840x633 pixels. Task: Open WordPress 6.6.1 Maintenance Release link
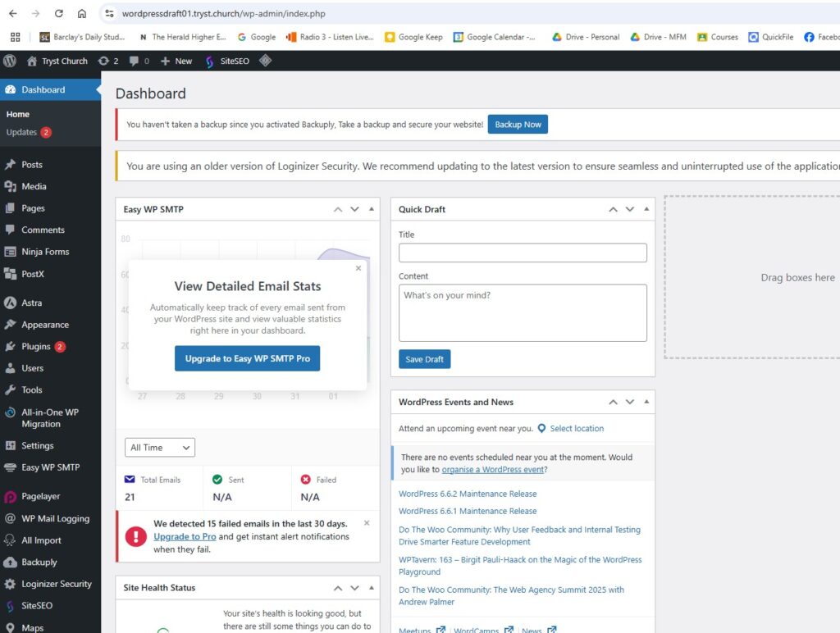pyautogui.click(x=468, y=511)
